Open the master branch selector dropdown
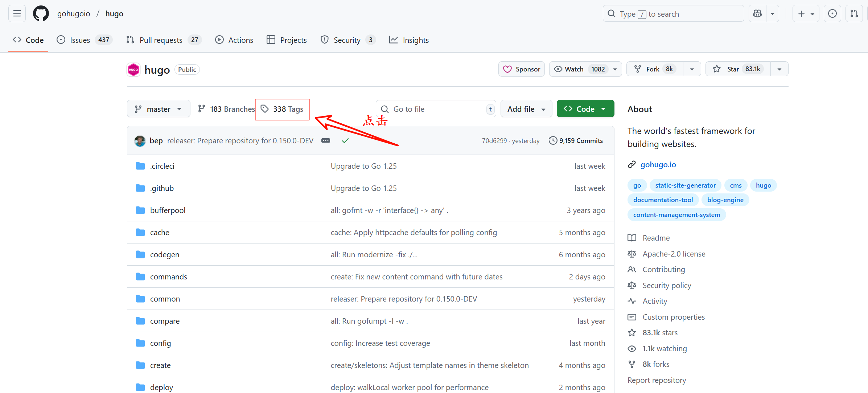Screen dimensions: 868x393 [159, 109]
